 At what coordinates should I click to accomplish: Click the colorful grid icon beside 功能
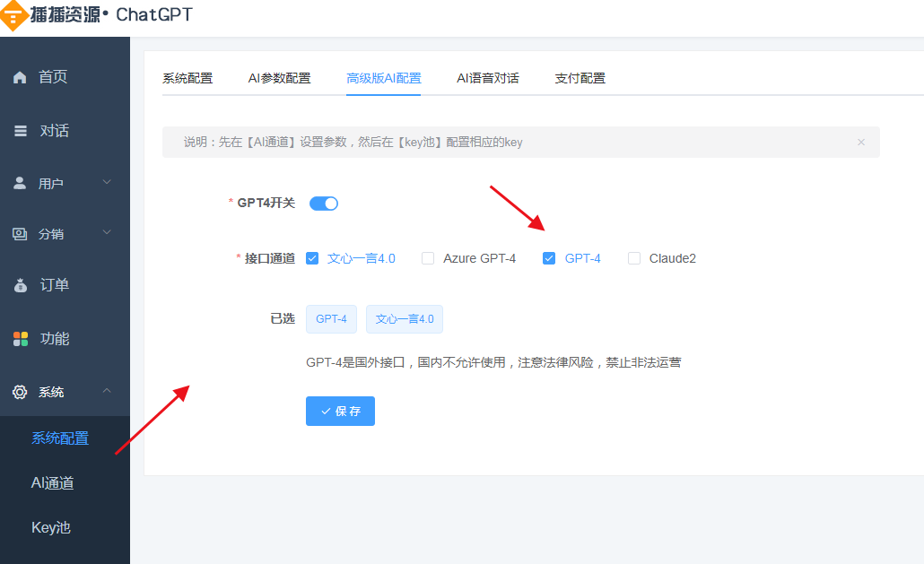coord(21,339)
